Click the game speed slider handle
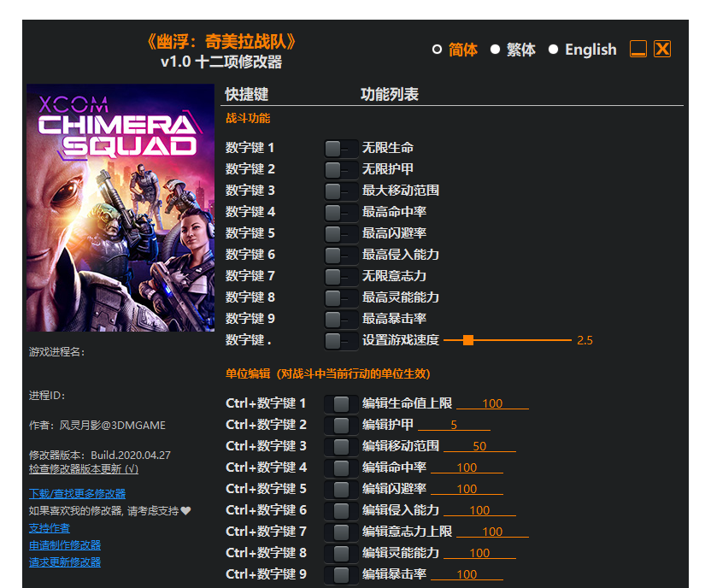711x588 pixels. [468, 340]
